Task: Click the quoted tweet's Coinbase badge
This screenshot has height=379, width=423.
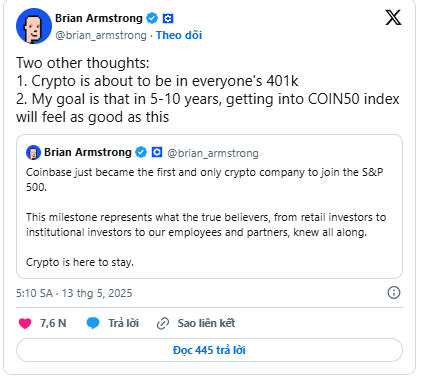Action: click(157, 152)
